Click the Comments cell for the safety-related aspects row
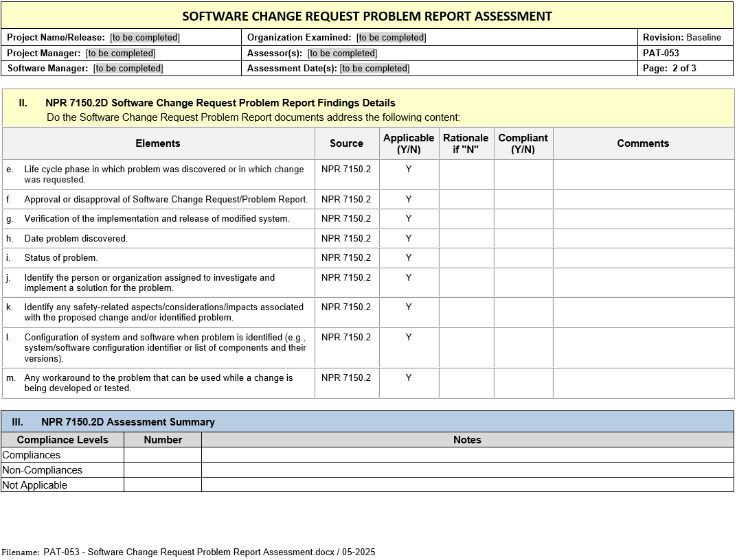This screenshot has height=560, width=737. pos(643,312)
